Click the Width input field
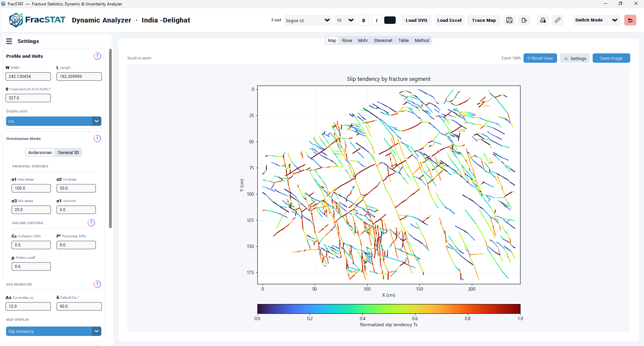Screen dimensions: 644x346 point(28,77)
